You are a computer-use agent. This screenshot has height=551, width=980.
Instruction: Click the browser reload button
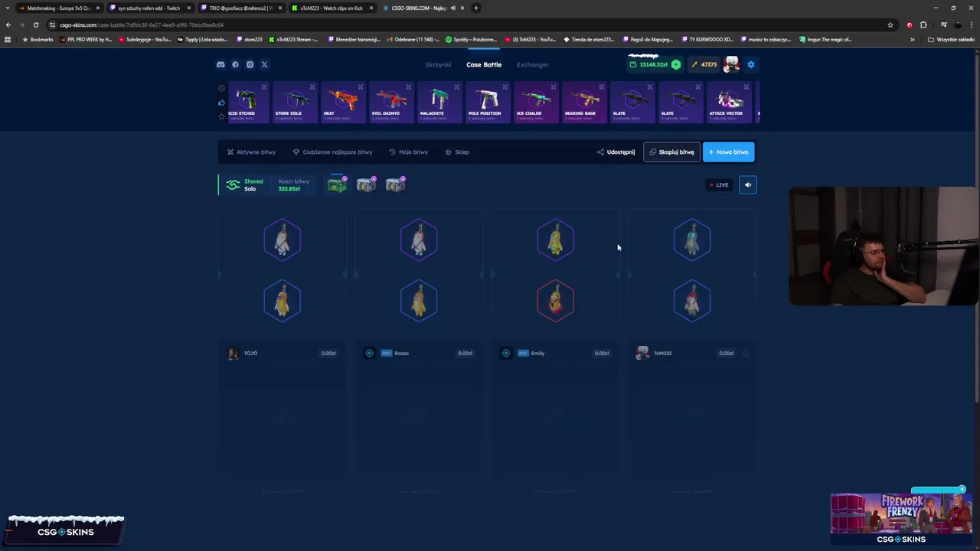35,24
